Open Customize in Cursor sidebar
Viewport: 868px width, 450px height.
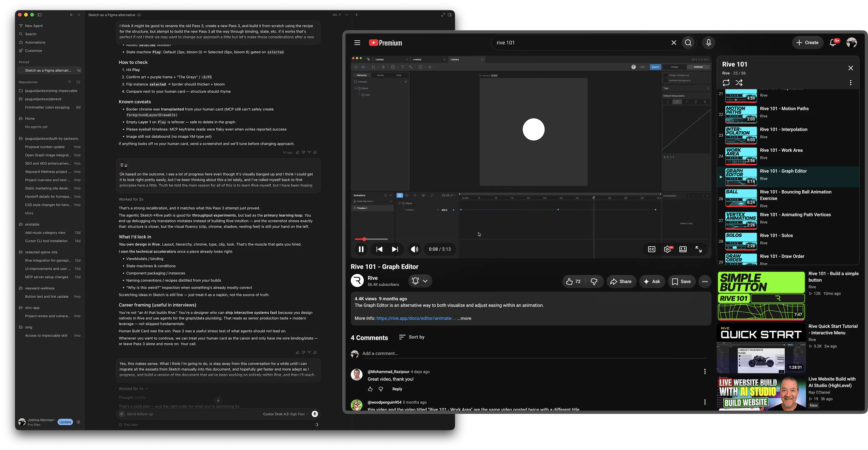point(50,51)
